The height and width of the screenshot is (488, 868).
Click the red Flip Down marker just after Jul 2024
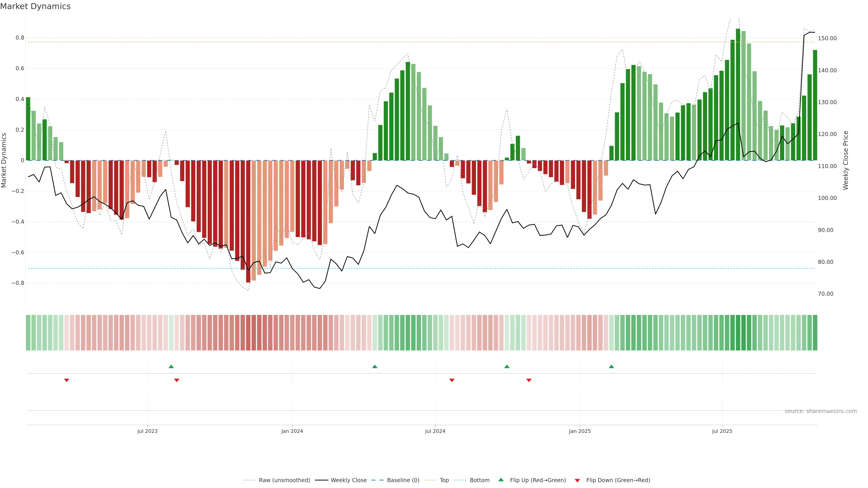(x=452, y=380)
